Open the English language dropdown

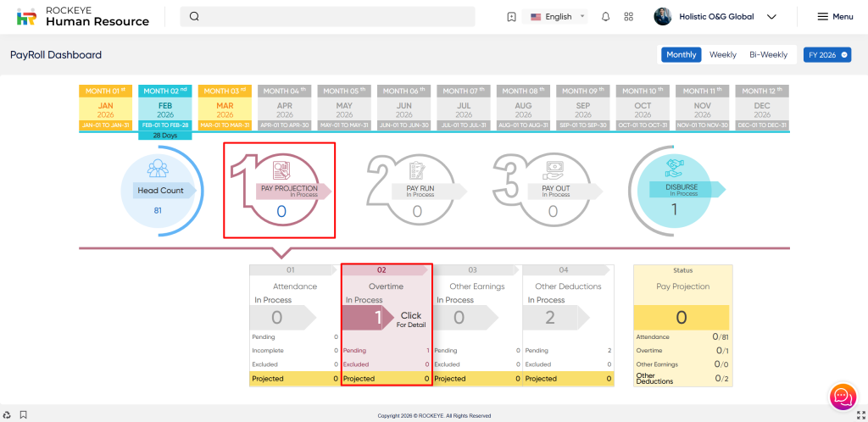pyautogui.click(x=559, y=17)
